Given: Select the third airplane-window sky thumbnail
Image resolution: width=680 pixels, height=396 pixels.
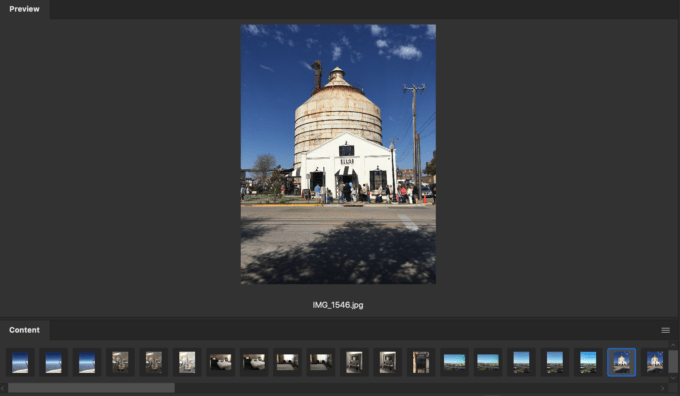Looking at the screenshot, I should click(x=87, y=362).
